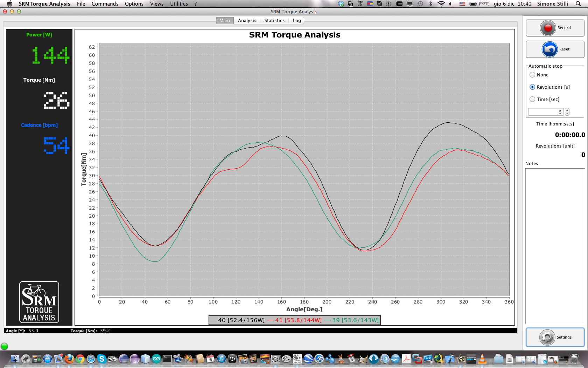Click legend entry 39 [53.6/143W]
This screenshot has height=368, width=588.
pyautogui.click(x=352, y=320)
